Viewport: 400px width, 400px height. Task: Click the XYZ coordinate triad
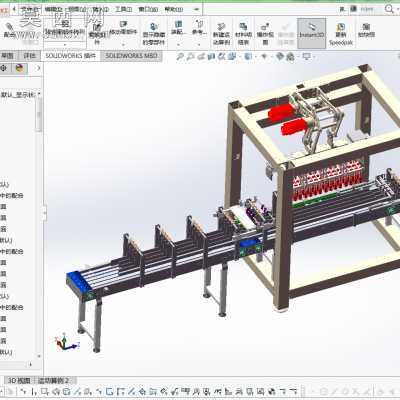[x=67, y=343]
